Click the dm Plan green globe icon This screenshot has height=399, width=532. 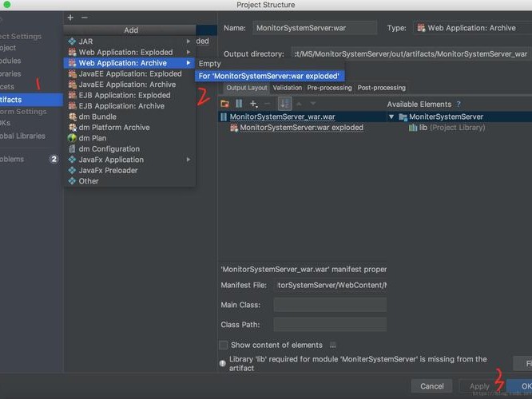(72, 138)
